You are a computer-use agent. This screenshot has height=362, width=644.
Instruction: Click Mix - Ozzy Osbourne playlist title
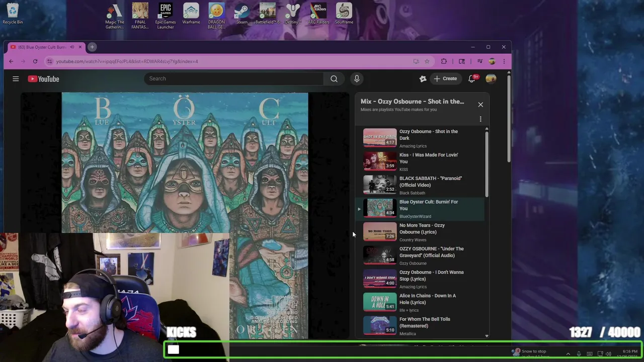click(x=412, y=102)
